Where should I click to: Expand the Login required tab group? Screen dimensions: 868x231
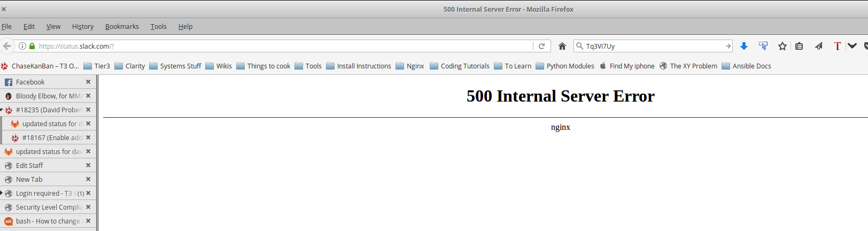click(2, 193)
